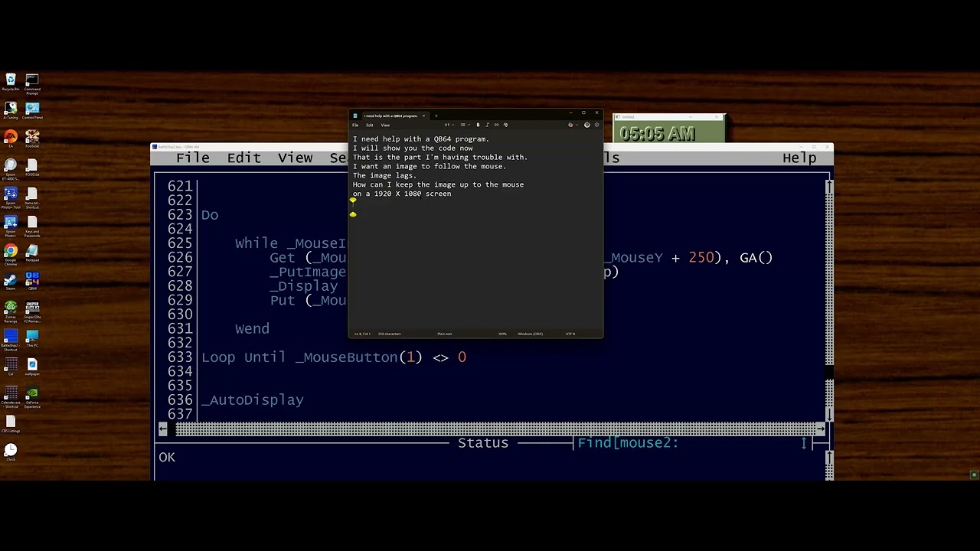Image resolution: width=980 pixels, height=551 pixels.
Task: Click line 633 'Loop Until _MouseButton(1)' in QB64
Action: click(334, 357)
